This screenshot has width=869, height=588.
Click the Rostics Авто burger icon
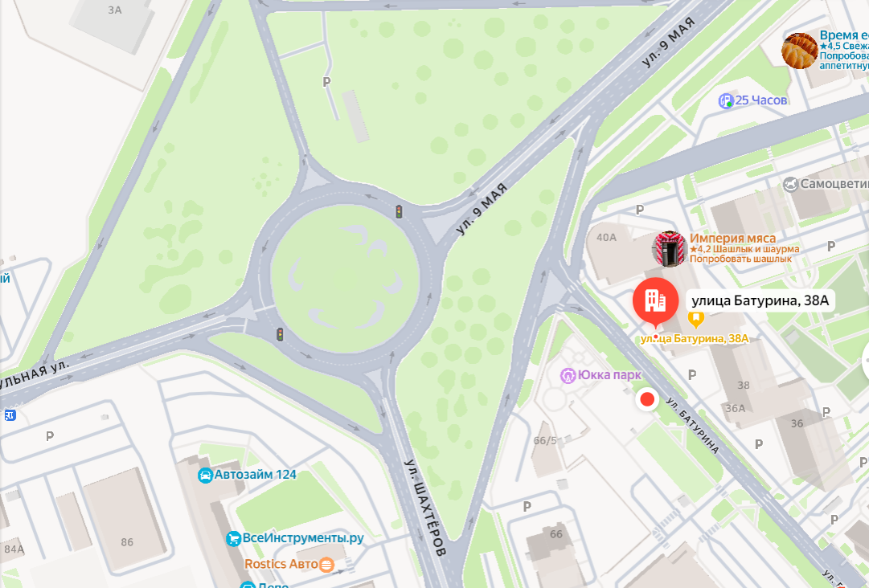tap(327, 564)
